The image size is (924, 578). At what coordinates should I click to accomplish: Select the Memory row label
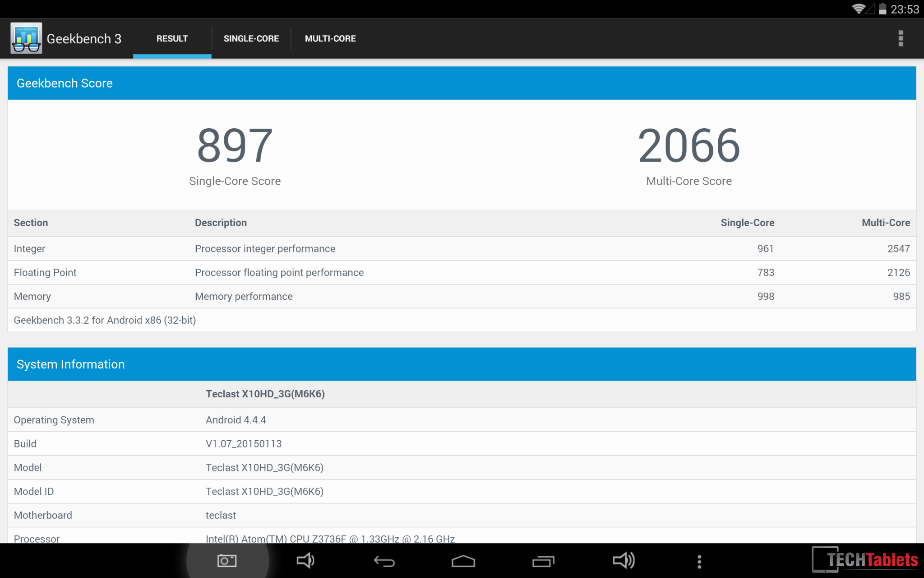[x=32, y=297]
